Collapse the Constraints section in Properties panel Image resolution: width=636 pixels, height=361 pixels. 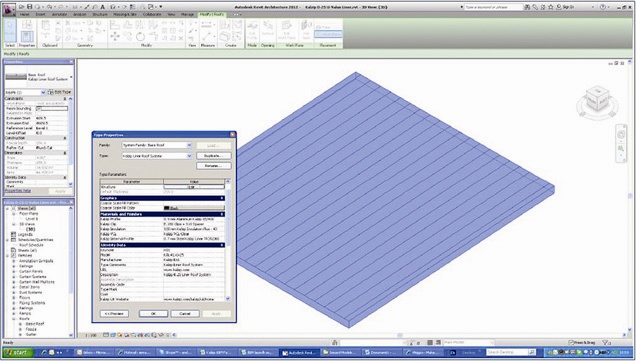point(65,99)
